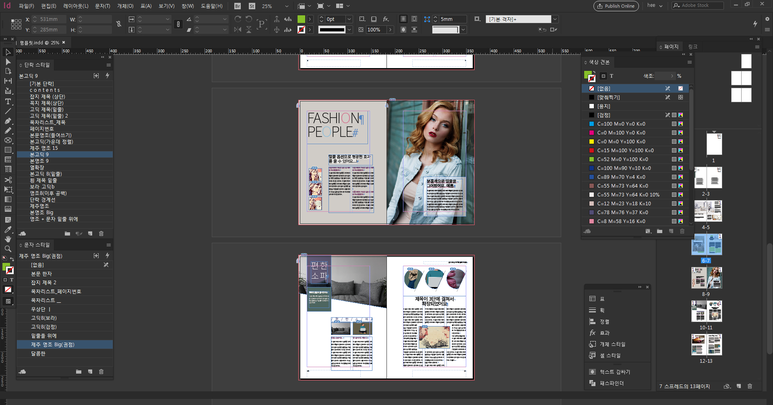
Task: Open the 개체(O) menu
Action: [x=123, y=6]
